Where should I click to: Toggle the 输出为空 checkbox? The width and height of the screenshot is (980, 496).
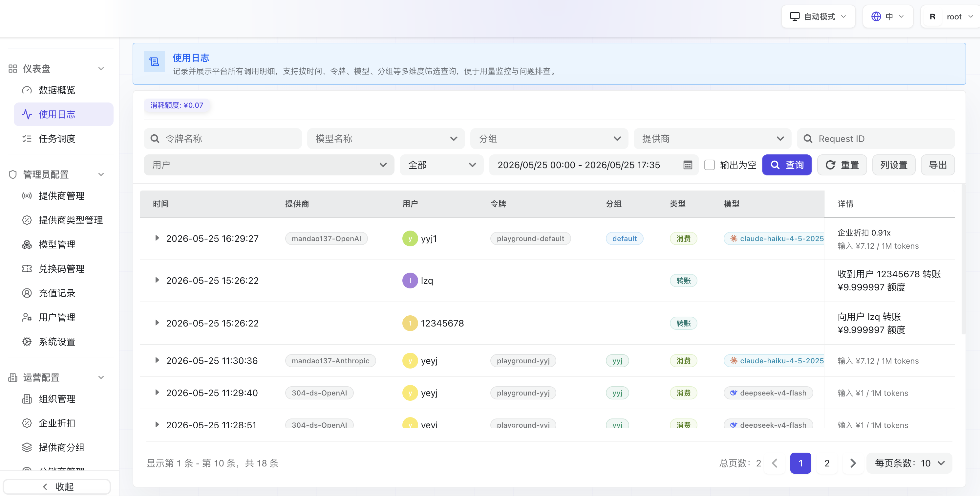pyautogui.click(x=709, y=165)
